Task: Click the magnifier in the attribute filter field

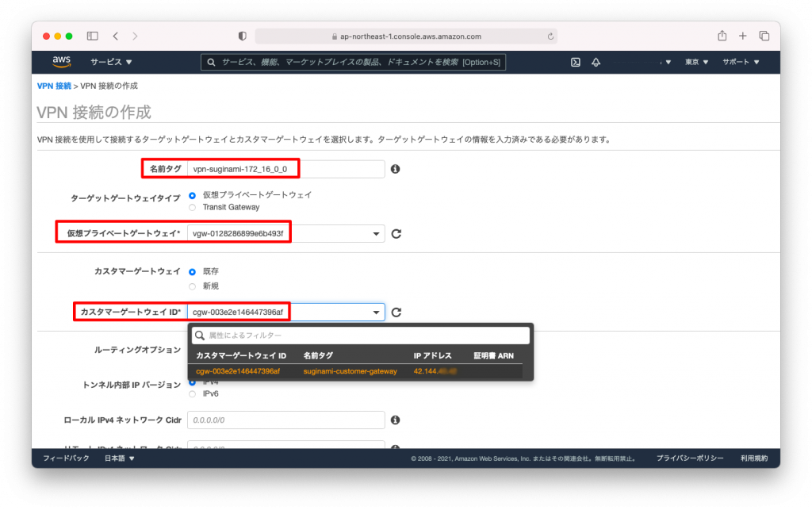Action: point(199,336)
